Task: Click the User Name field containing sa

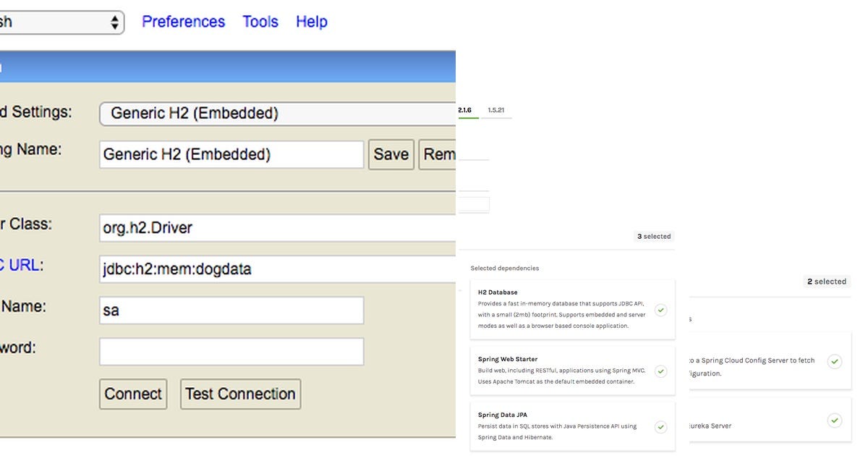Action: (231, 311)
